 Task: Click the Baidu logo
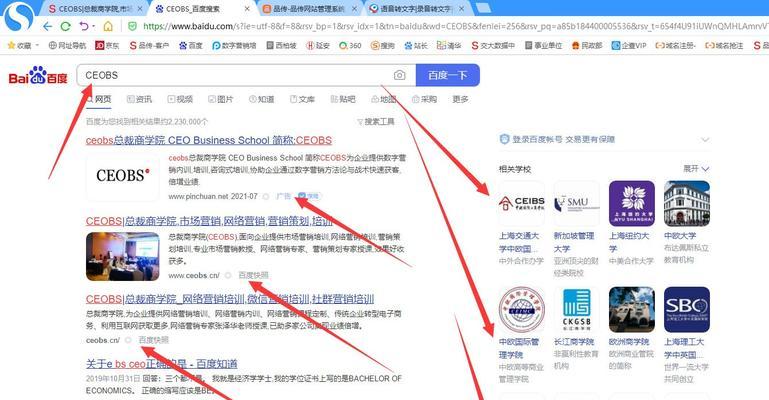[x=38, y=75]
